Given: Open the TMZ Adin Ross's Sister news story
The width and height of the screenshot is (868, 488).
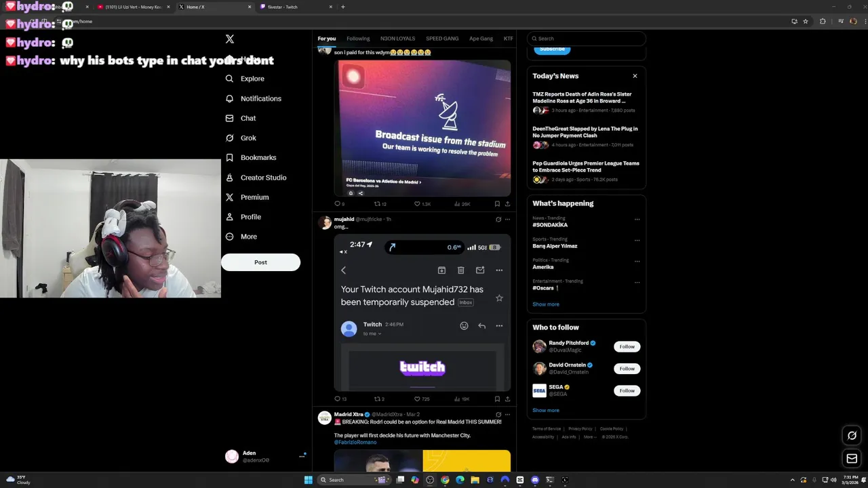Looking at the screenshot, I should point(586,102).
